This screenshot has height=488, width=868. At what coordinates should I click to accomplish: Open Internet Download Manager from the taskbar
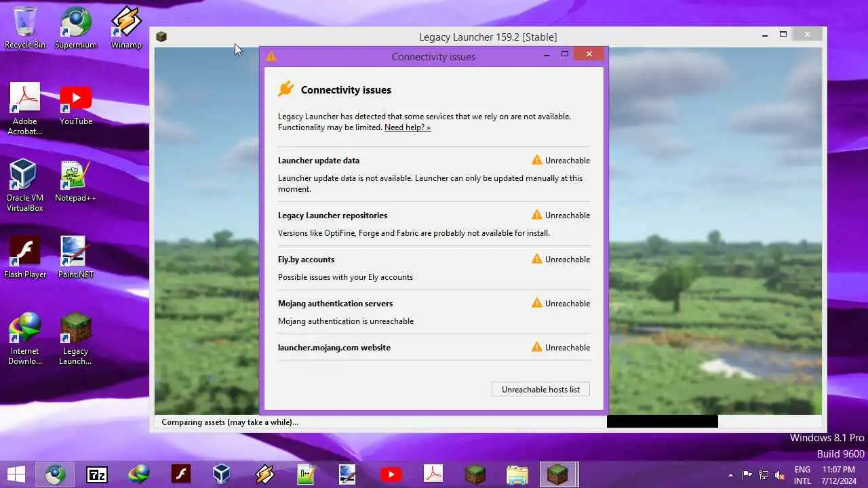pyautogui.click(x=139, y=474)
